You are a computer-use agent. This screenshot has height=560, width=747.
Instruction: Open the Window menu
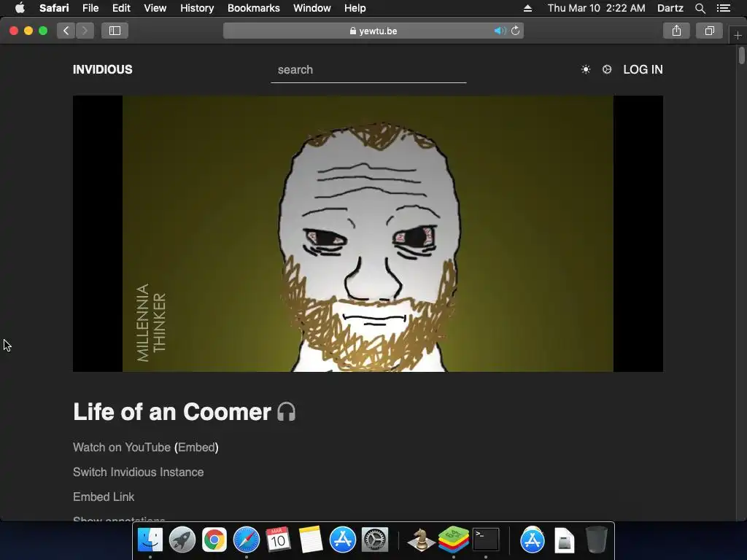point(312,8)
